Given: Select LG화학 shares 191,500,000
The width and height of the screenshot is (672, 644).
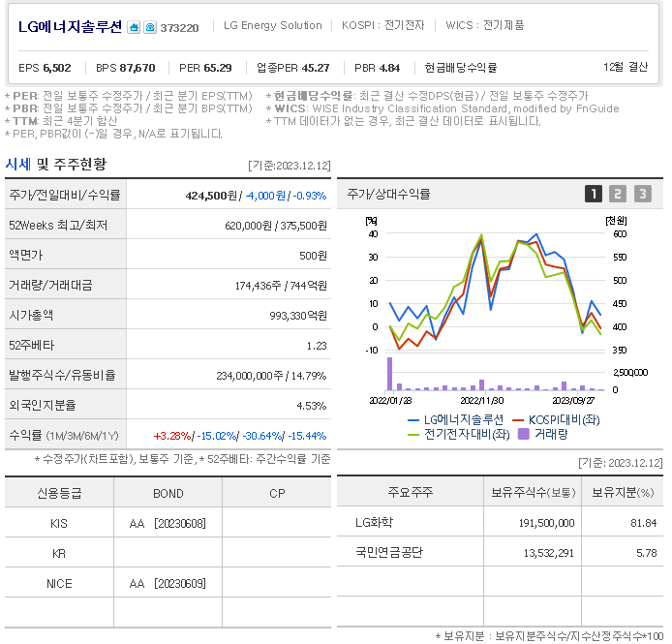Looking at the screenshot, I should coord(546,523).
